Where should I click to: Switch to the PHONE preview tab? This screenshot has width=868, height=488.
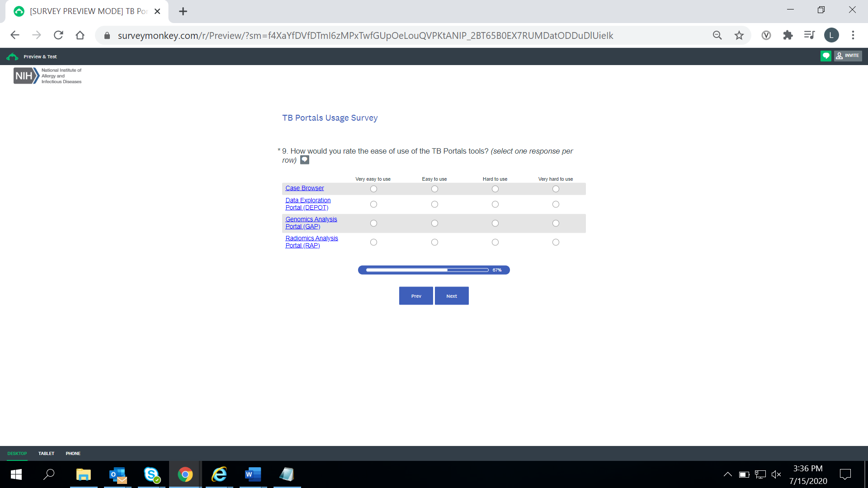click(73, 453)
